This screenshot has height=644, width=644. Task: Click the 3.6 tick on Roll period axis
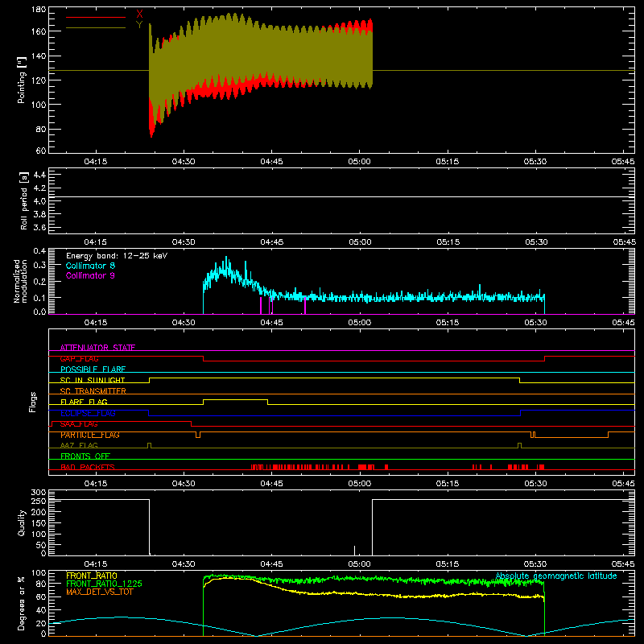click(x=39, y=227)
